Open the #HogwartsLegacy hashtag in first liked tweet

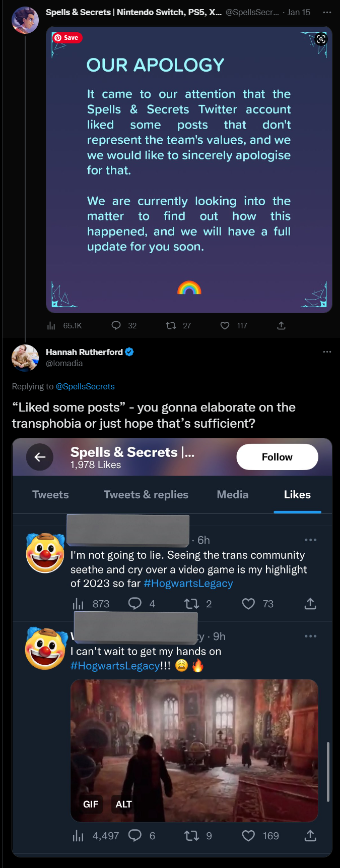(x=188, y=584)
